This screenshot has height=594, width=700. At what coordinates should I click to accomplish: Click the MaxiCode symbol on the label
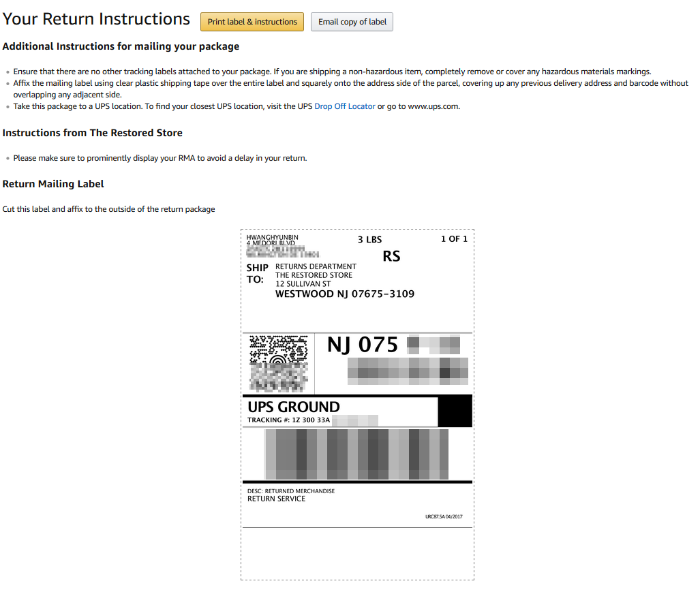279,364
